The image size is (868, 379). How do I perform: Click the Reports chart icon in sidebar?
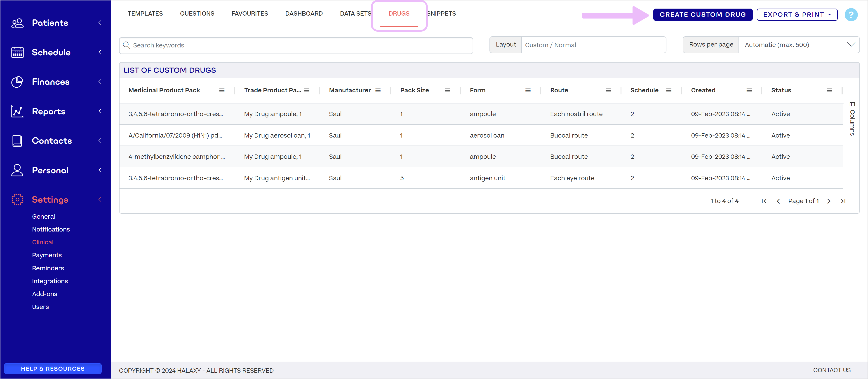coord(17,111)
